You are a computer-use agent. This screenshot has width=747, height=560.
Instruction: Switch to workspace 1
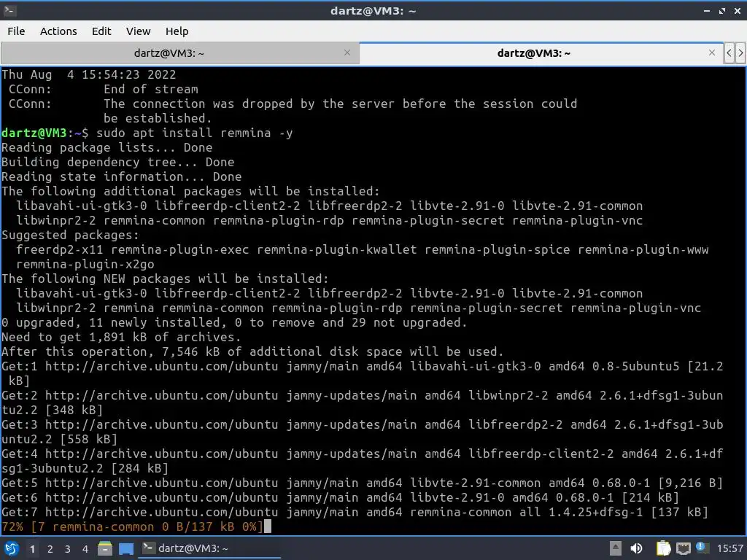[x=32, y=549]
